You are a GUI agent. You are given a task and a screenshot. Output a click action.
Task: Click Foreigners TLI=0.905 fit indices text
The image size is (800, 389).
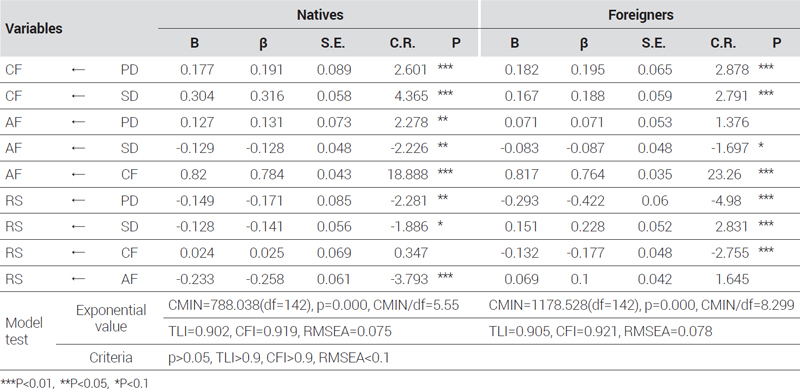[600, 332]
